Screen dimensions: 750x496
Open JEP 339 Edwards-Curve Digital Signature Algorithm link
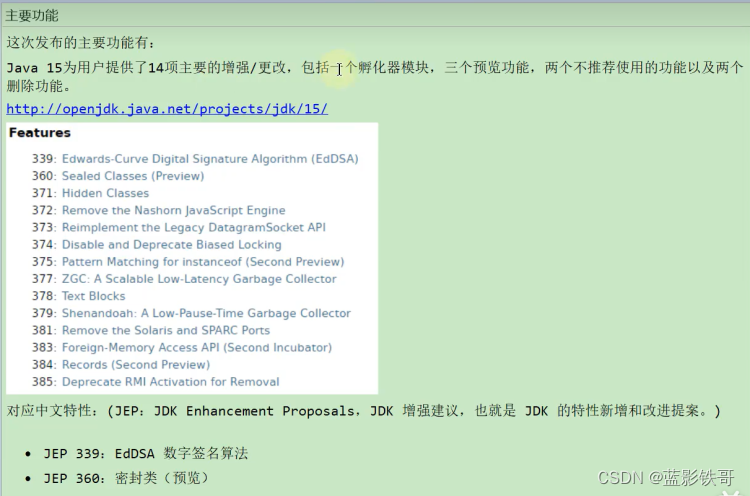[x=210, y=159]
